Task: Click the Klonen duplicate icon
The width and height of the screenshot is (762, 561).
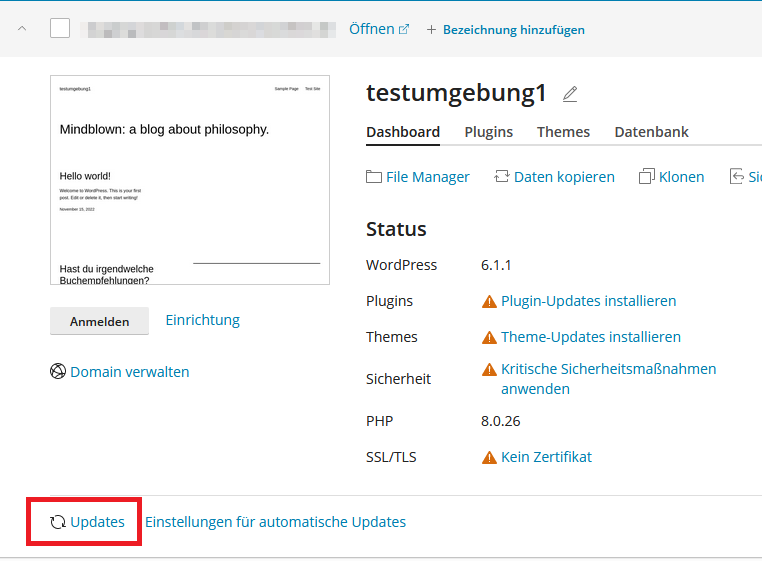Action: (x=646, y=176)
